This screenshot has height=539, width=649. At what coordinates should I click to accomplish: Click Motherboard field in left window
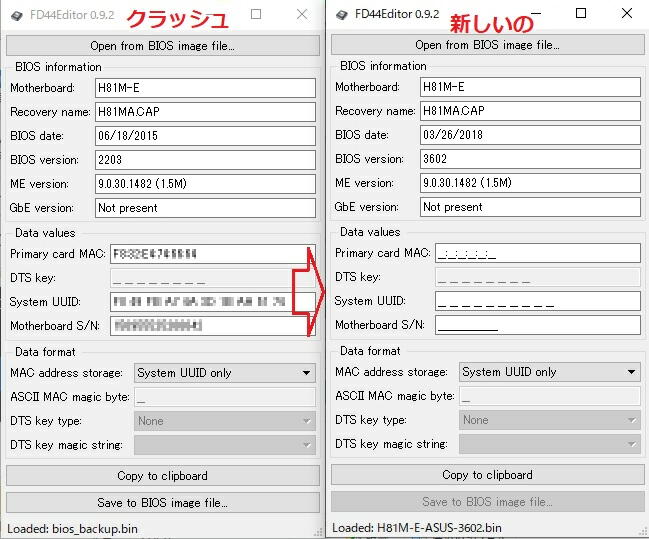[x=205, y=88]
